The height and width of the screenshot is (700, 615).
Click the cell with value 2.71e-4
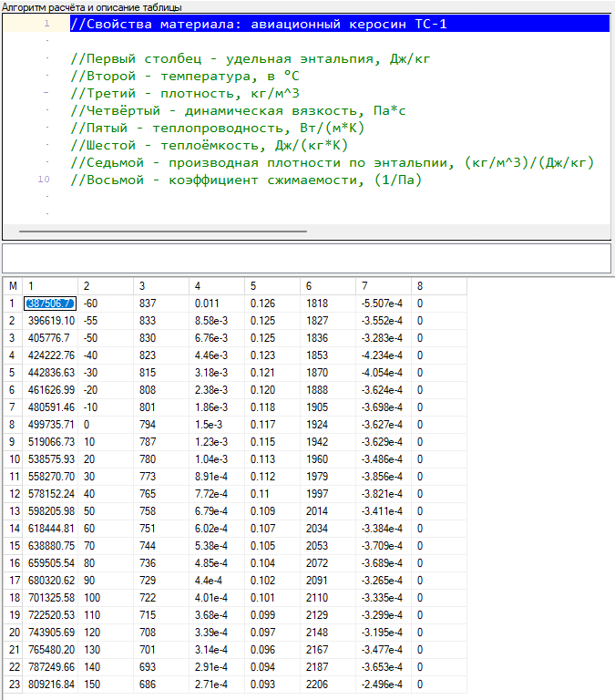(x=216, y=684)
